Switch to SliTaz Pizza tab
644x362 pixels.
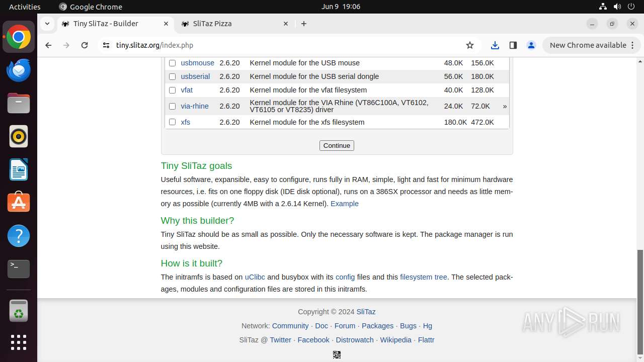[x=235, y=24]
